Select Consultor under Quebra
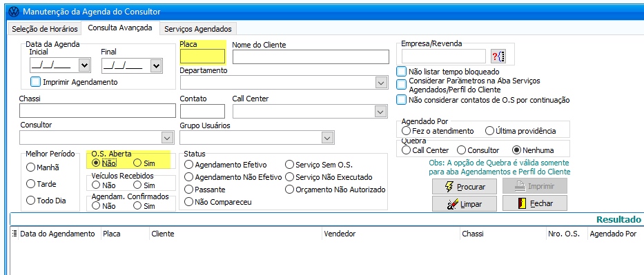The height and width of the screenshot is (275, 644). click(x=462, y=150)
